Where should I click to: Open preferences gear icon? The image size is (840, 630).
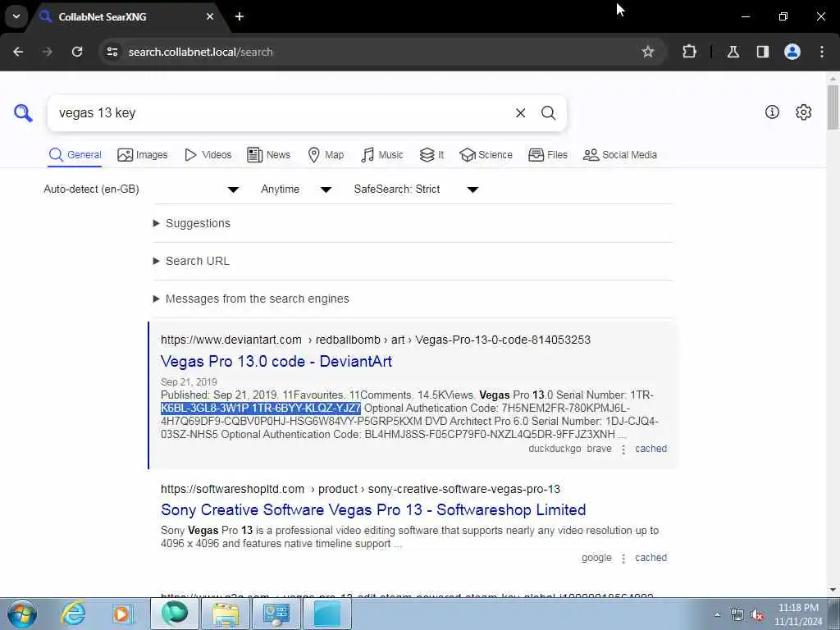coord(804,112)
